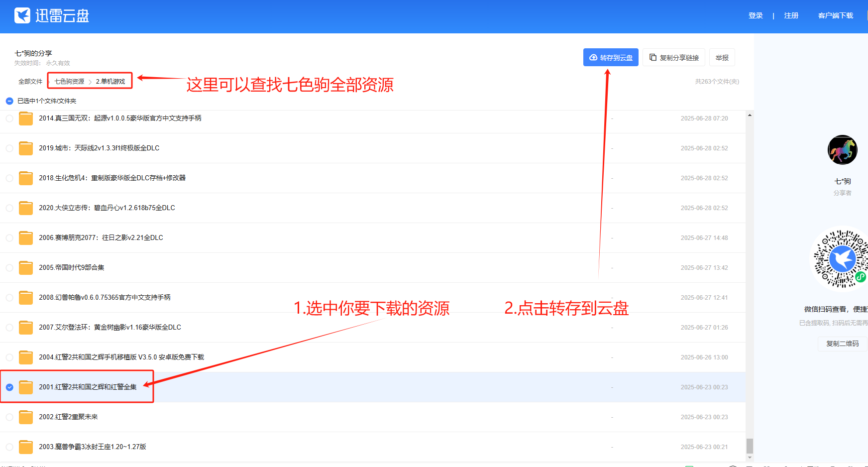Click date 2025-06-26 13:00 cell
This screenshot has width=868, height=467.
tap(704, 357)
